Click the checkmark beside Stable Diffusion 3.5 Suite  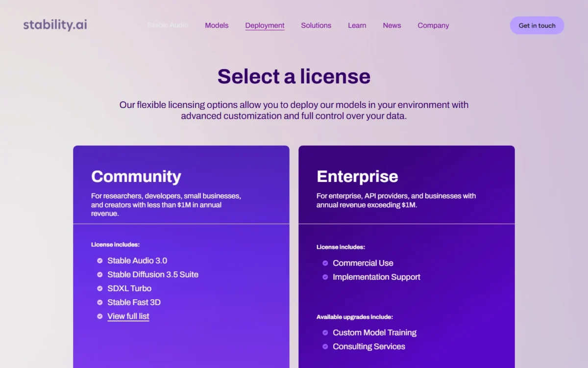pyautogui.click(x=100, y=275)
